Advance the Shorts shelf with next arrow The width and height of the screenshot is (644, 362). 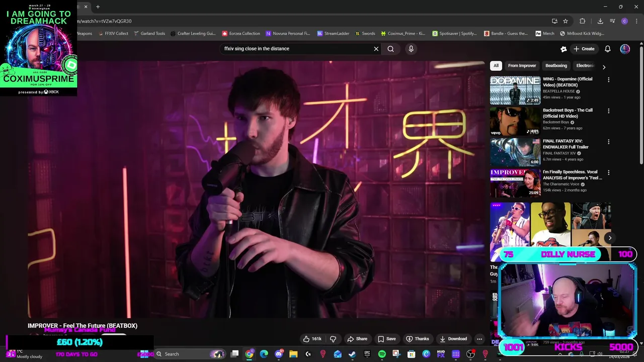[610, 238]
